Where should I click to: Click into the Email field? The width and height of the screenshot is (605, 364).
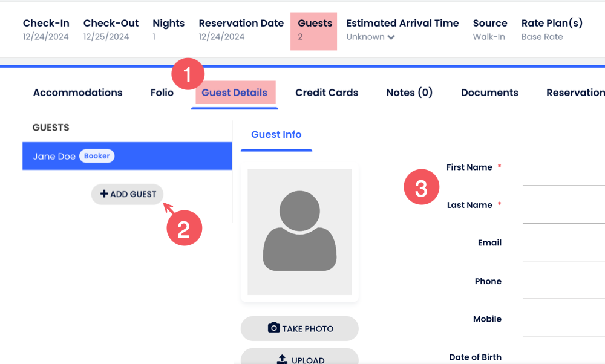pos(563,251)
